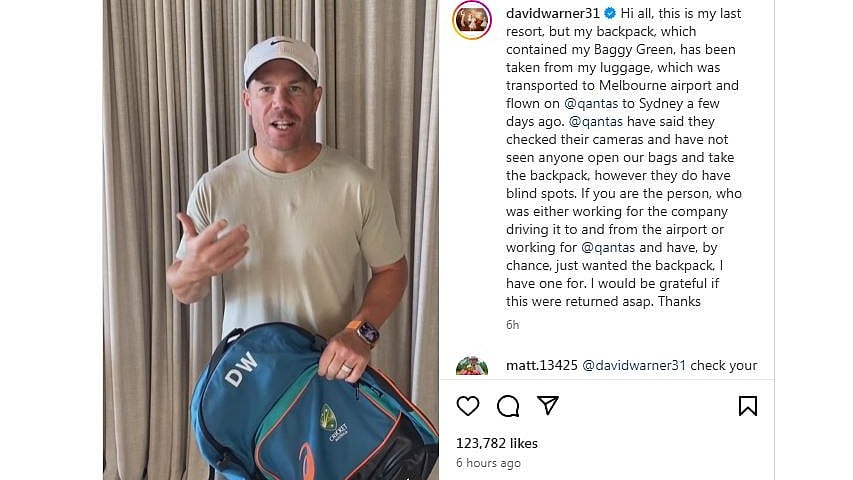
Task: Like the post with the heart icon
Action: click(468, 406)
